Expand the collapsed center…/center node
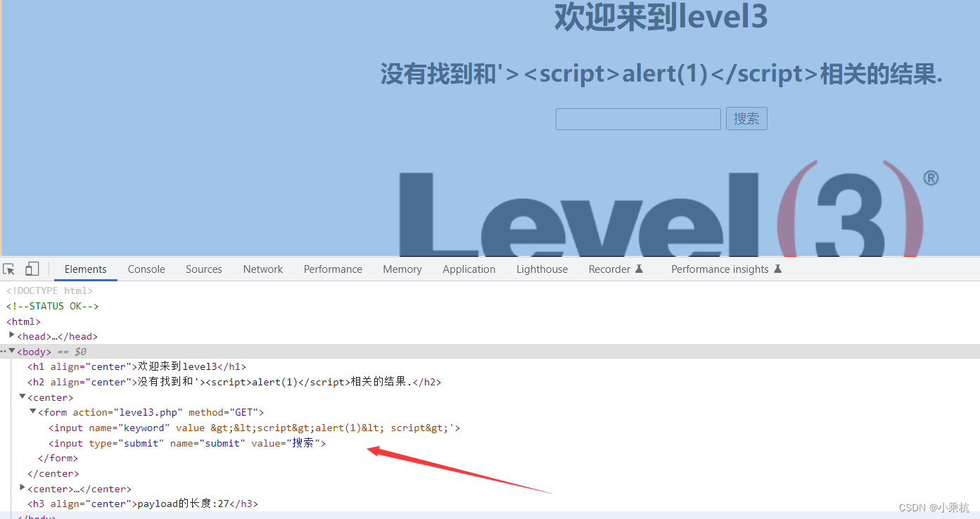Viewport: 980px width, 519px height. [x=23, y=488]
